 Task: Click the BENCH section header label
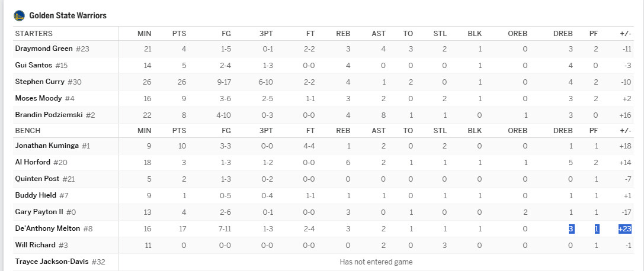coord(27,131)
